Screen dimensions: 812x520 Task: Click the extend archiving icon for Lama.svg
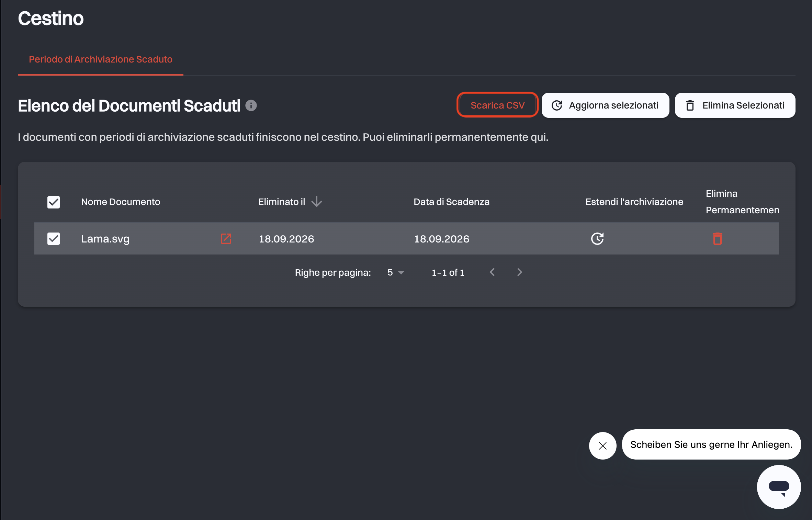coord(597,239)
